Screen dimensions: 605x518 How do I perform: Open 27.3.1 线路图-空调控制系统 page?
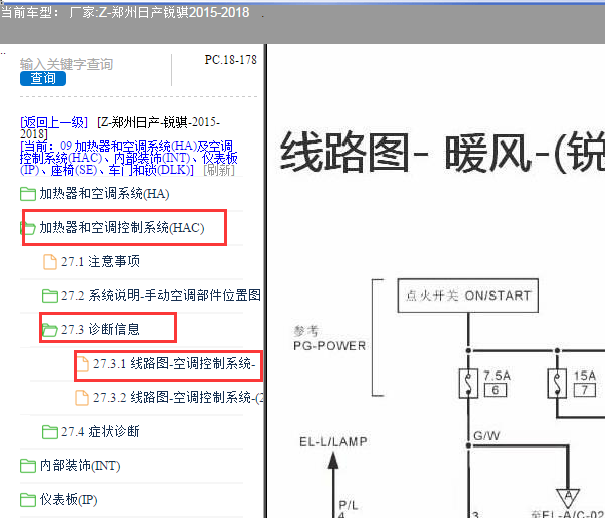(174, 363)
